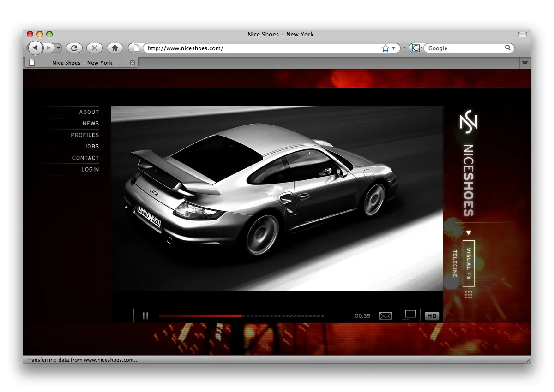The image size is (554, 392).
Task: Bookmark the page with the star toggle
Action: (x=385, y=48)
